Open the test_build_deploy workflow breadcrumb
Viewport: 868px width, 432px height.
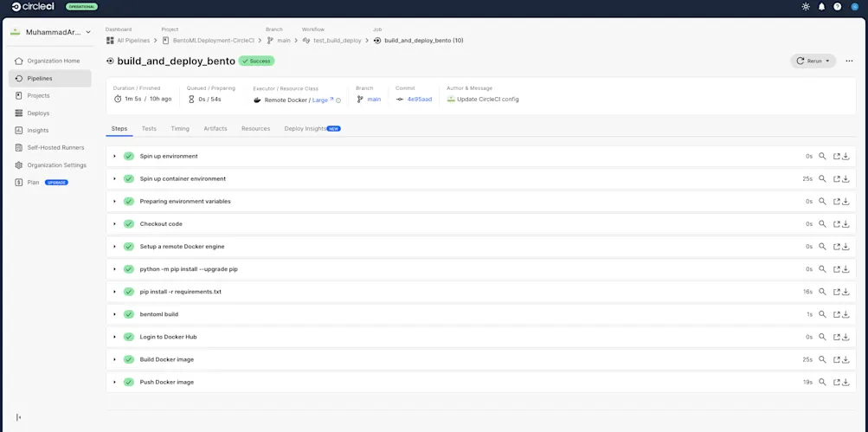click(331, 41)
